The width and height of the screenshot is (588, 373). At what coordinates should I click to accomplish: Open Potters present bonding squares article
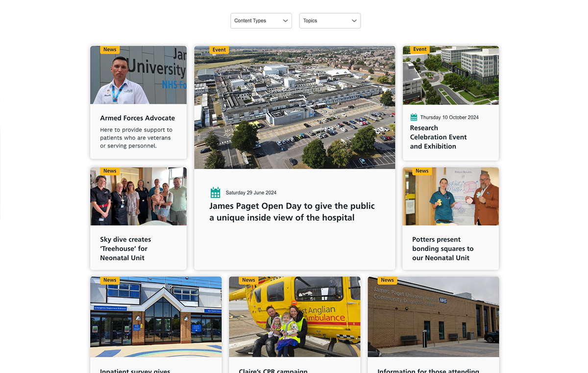(x=442, y=249)
